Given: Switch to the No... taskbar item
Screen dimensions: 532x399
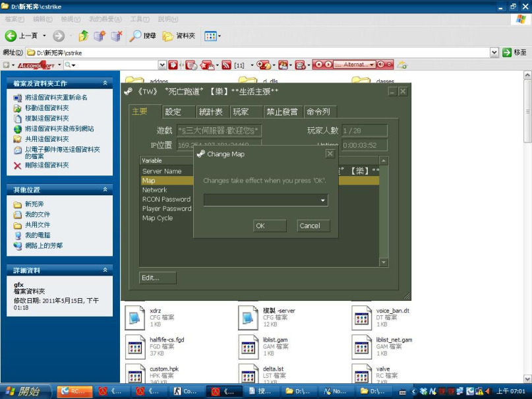Looking at the screenshot, I should click(x=337, y=391).
